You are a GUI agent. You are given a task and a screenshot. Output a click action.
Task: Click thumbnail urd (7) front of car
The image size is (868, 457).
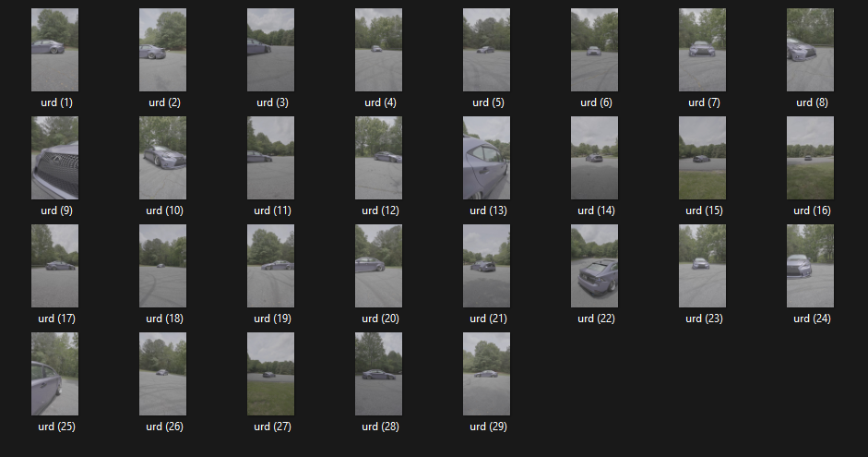[x=703, y=50]
